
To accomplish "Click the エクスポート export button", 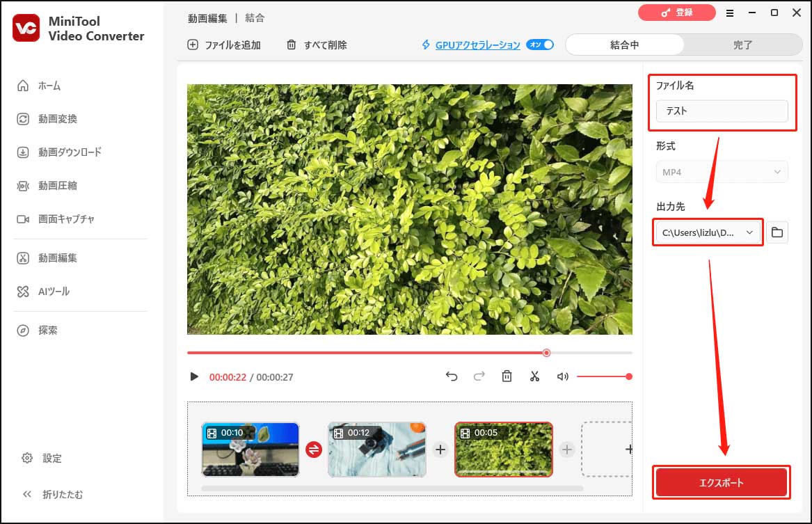I will [x=722, y=482].
